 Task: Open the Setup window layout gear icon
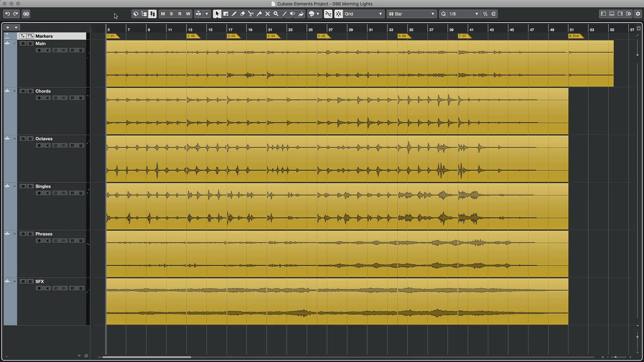[629, 14]
